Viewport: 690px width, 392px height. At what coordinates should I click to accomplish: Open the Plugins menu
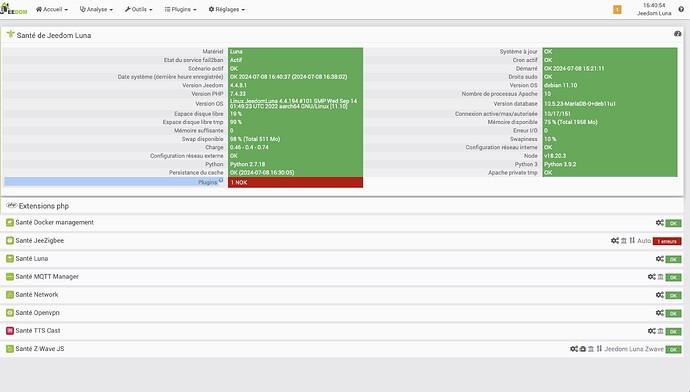(180, 9)
